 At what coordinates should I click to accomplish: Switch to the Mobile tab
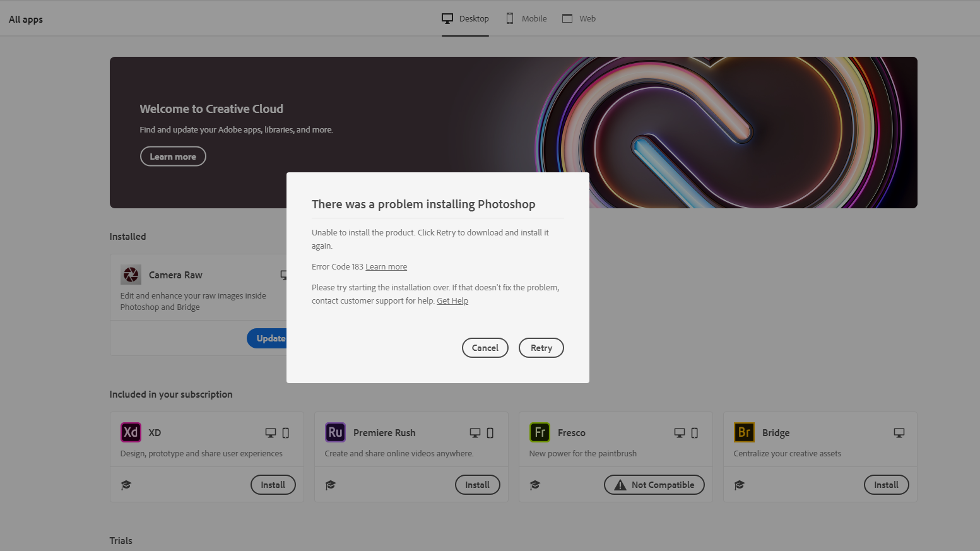(526, 18)
